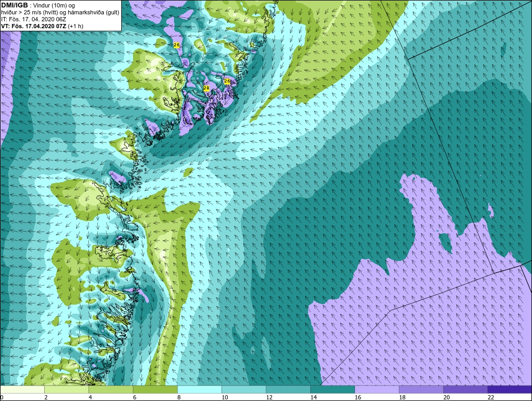Click the yellow 28 maximum gust marker
The height and width of the screenshot is (401, 532).
(206, 88)
